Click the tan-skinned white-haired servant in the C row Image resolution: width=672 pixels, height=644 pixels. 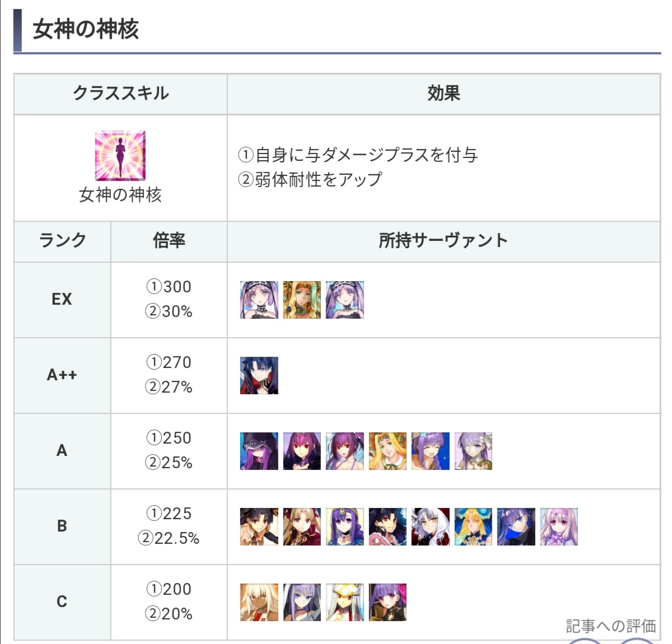coord(259,603)
